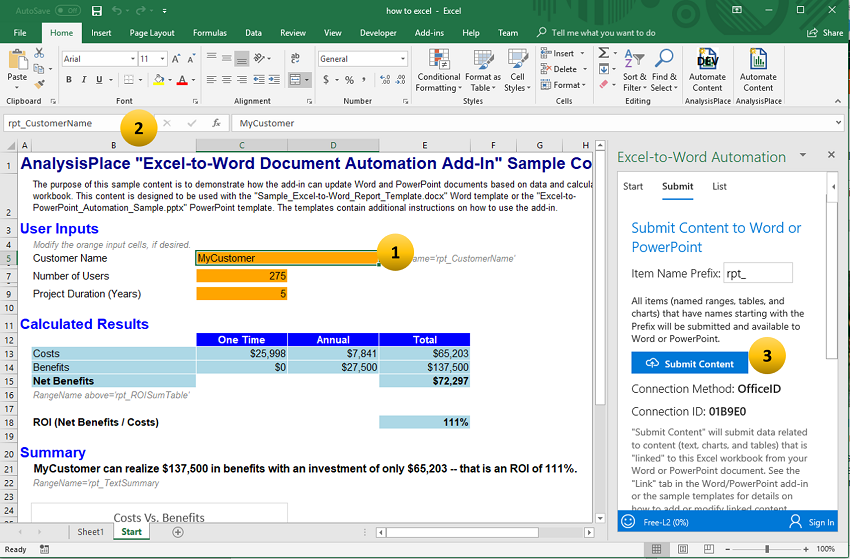The width and height of the screenshot is (850, 559).
Task: Click the Insert Function fx icon
Action: tap(216, 123)
